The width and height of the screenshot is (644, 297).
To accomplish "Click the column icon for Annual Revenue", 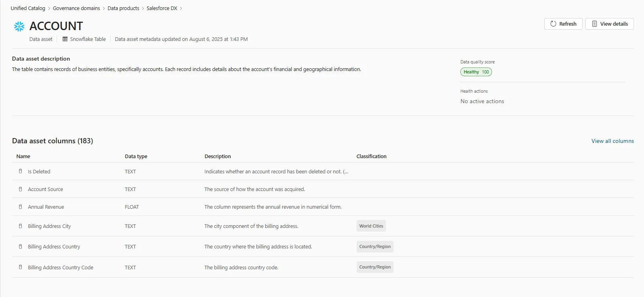I will pos(21,207).
